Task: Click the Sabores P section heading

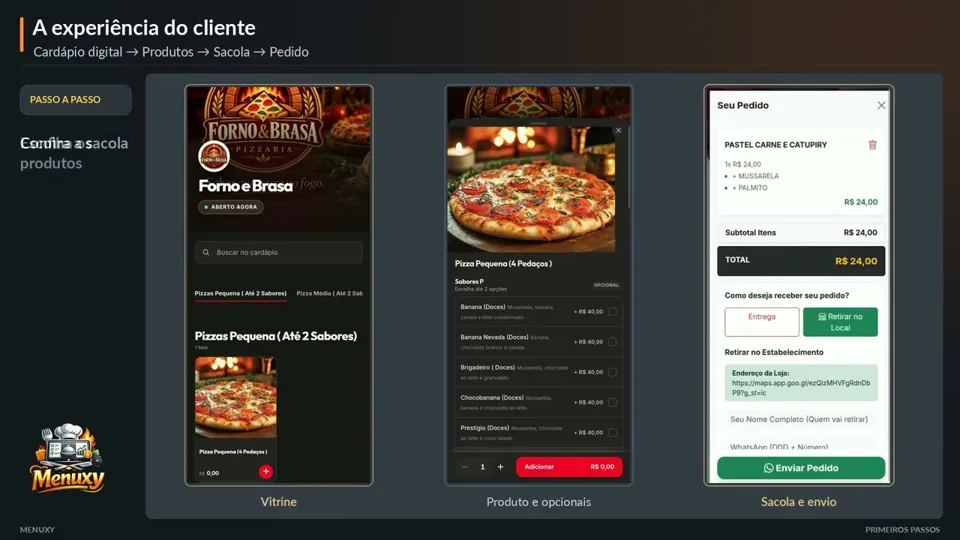Action: pos(469,282)
